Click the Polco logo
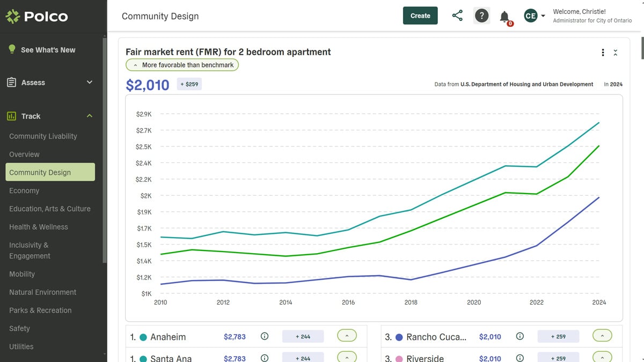Image resolution: width=644 pixels, height=362 pixels. tap(38, 16)
